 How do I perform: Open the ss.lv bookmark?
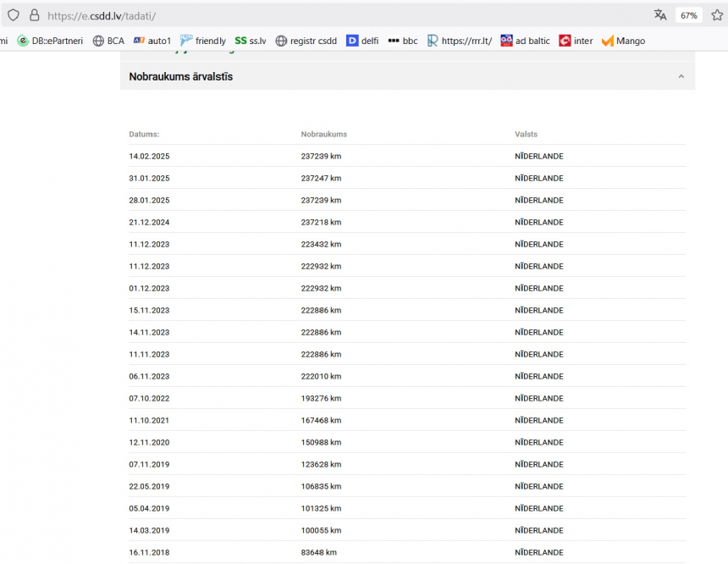click(x=251, y=41)
